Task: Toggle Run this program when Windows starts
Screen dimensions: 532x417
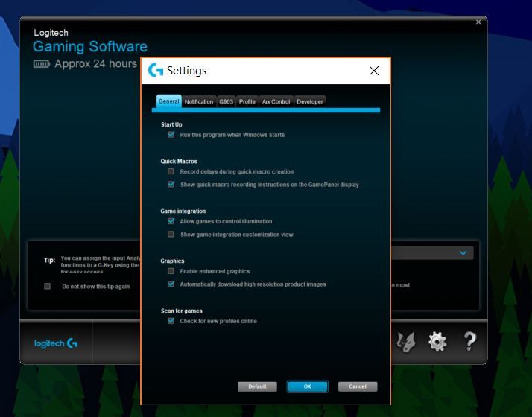Action: [171, 135]
